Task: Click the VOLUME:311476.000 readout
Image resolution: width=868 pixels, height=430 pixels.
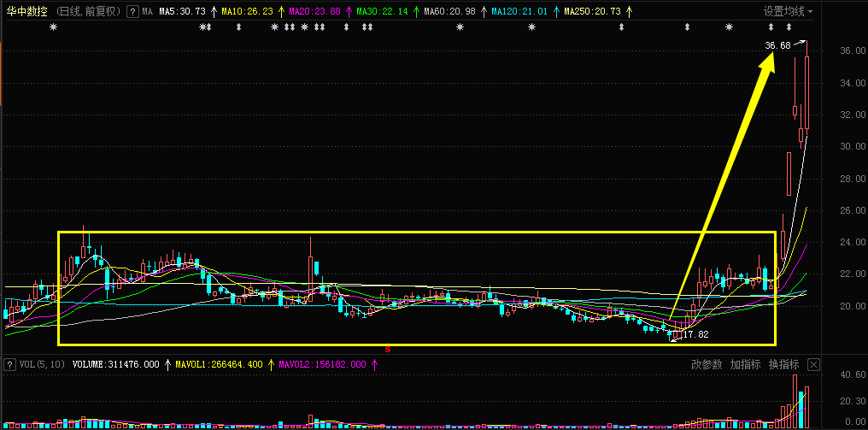Action: point(116,365)
